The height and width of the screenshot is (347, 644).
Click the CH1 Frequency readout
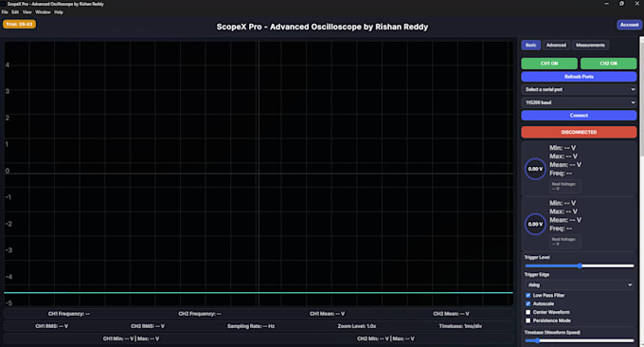68,314
